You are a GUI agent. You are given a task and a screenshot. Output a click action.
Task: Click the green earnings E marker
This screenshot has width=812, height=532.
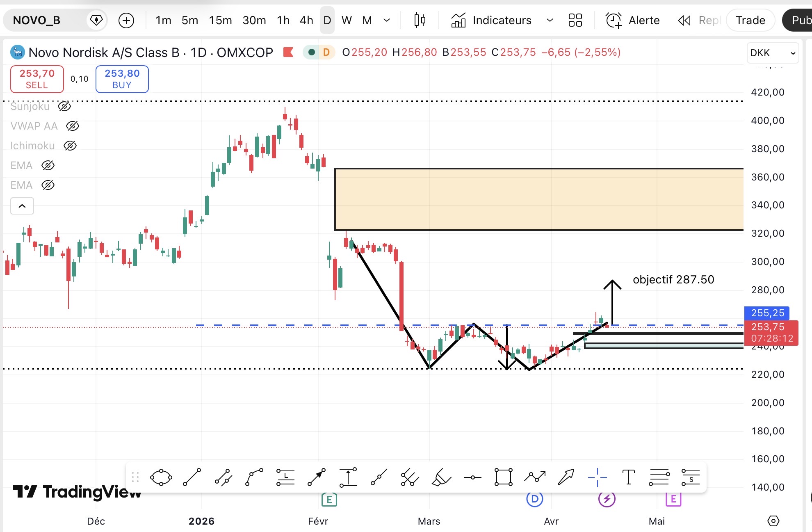coord(329,499)
